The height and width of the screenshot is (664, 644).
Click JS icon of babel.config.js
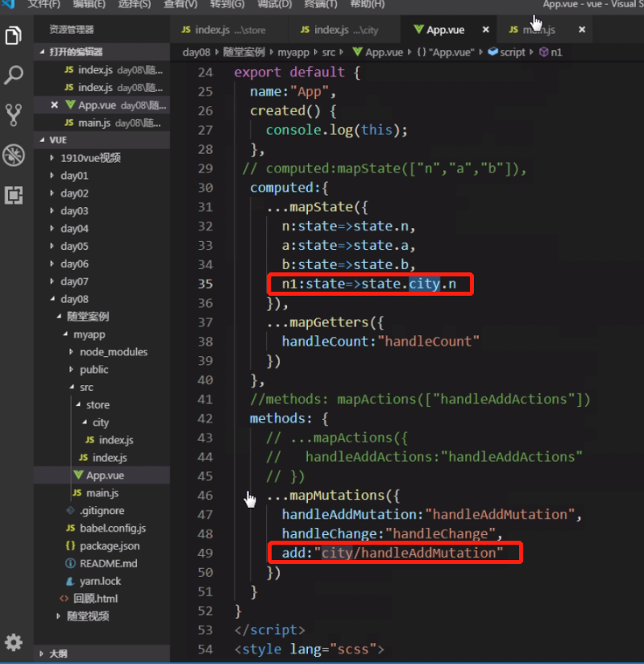tap(71, 528)
